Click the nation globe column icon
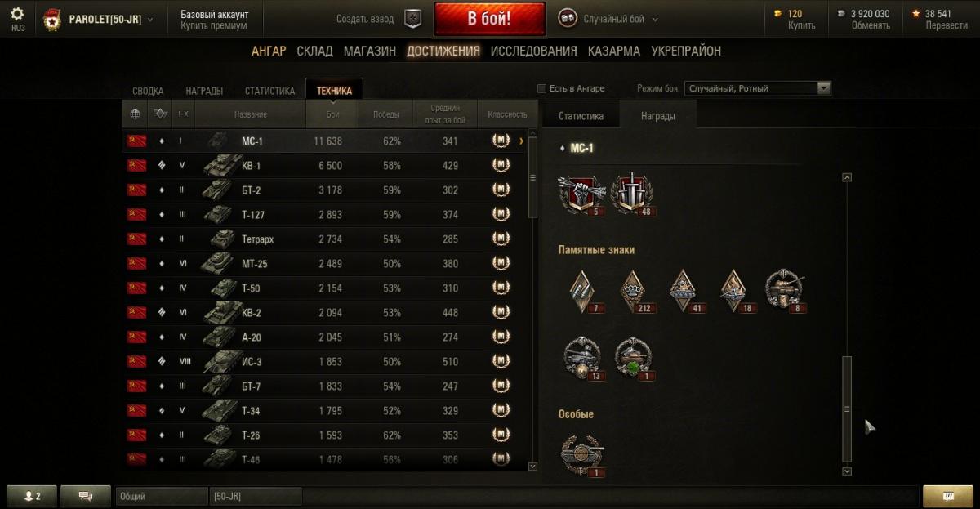 (135, 114)
